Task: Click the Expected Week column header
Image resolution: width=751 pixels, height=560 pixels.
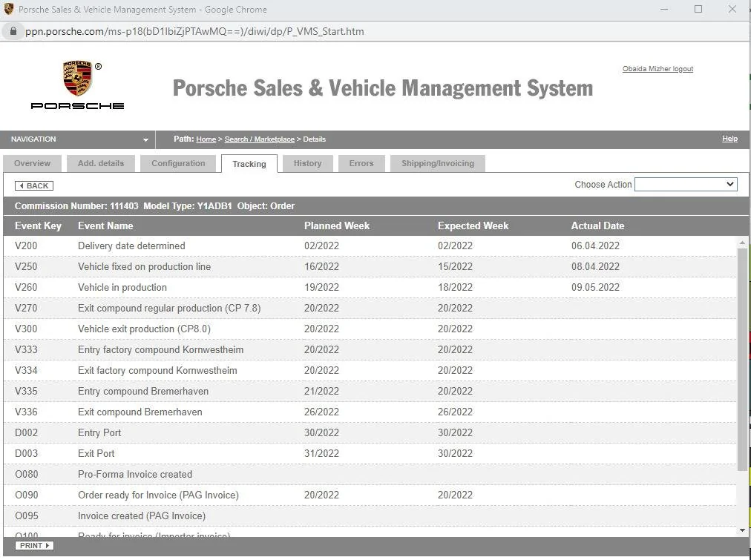Action: pos(473,226)
